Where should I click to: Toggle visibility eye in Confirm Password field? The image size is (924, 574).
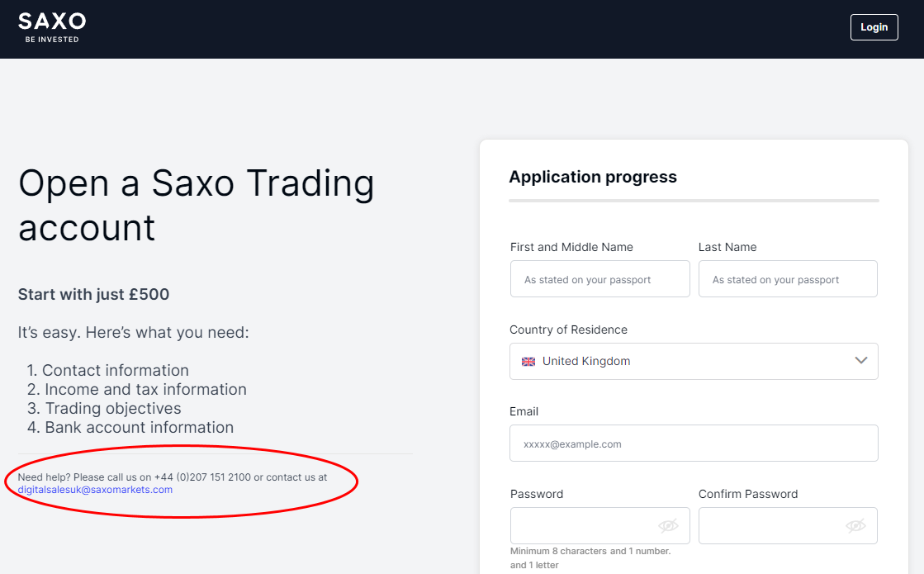[855, 525]
